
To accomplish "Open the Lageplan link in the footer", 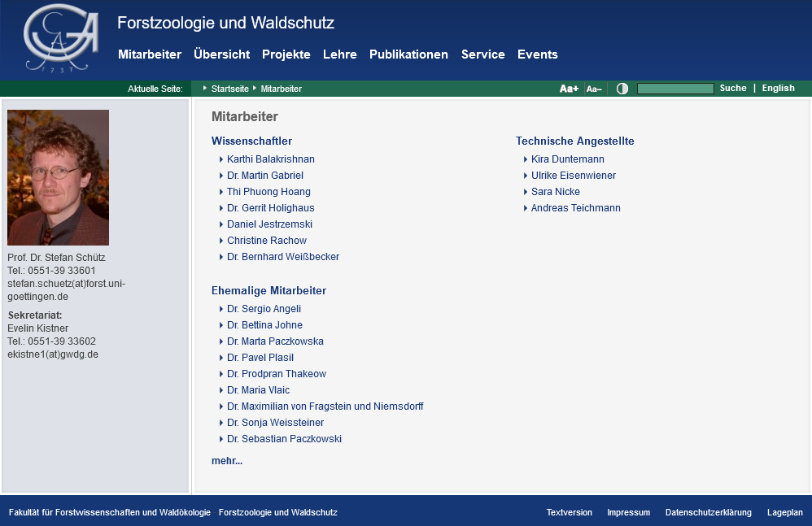I will pyautogui.click(x=784, y=512).
